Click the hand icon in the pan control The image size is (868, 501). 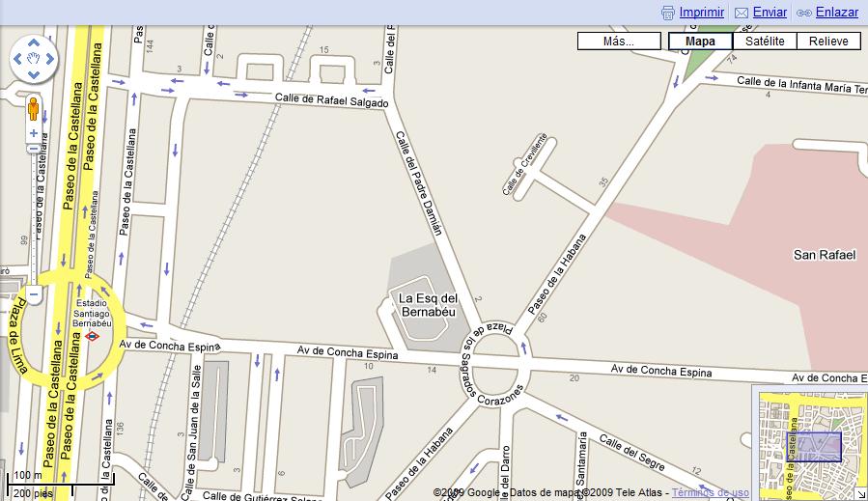34,58
